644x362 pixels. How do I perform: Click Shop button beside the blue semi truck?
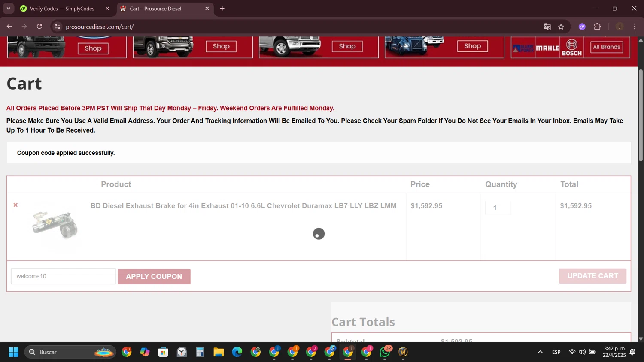pos(472,46)
